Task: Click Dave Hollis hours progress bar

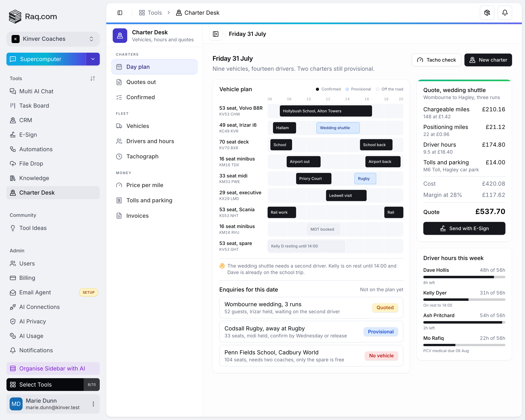Action: (x=464, y=277)
